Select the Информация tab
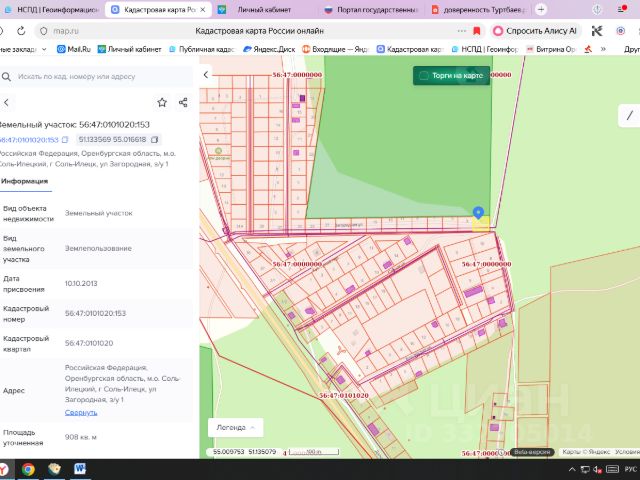The width and height of the screenshot is (640, 480). point(24,181)
